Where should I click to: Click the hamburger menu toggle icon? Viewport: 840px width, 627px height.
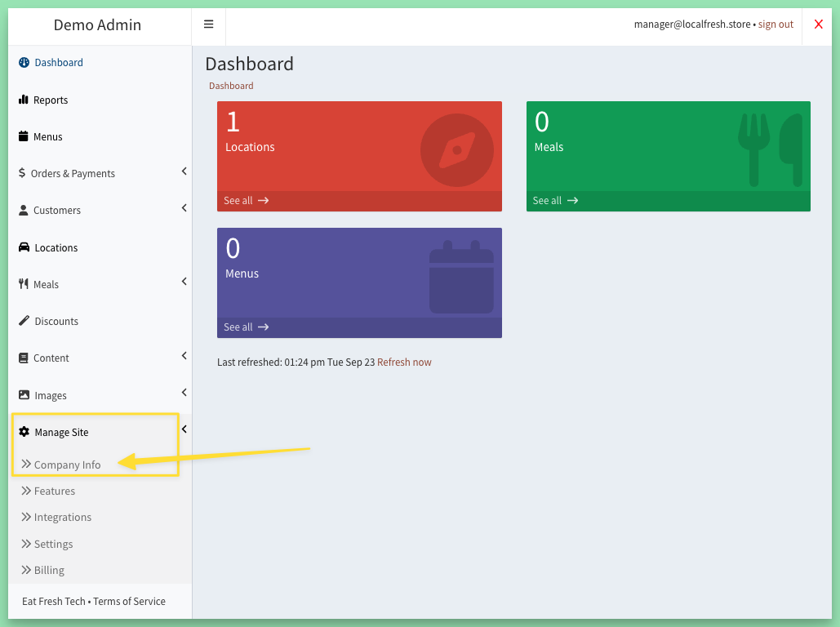[208, 24]
